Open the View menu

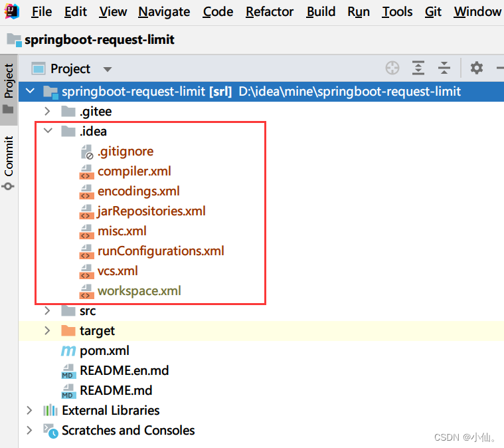coord(113,12)
